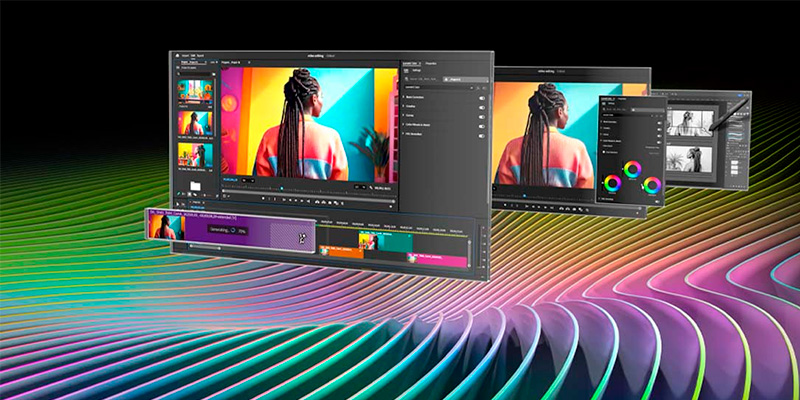This screenshot has height=400, width=800.
Task: Click the Go to Out button
Action: pos(308,201)
